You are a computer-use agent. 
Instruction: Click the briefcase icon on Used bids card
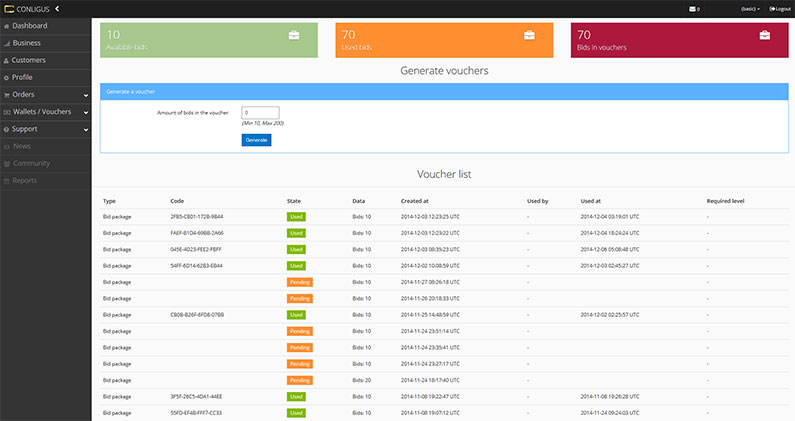[x=529, y=35]
